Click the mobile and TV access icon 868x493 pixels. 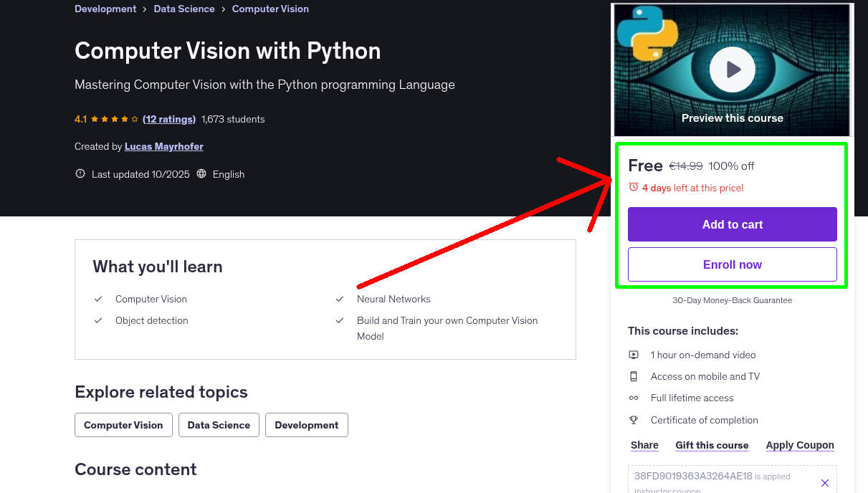(634, 375)
